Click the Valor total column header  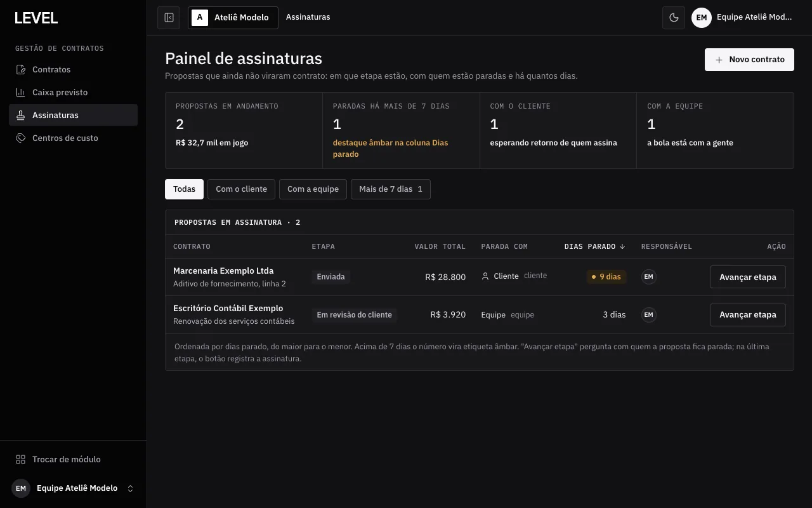pyautogui.click(x=440, y=246)
